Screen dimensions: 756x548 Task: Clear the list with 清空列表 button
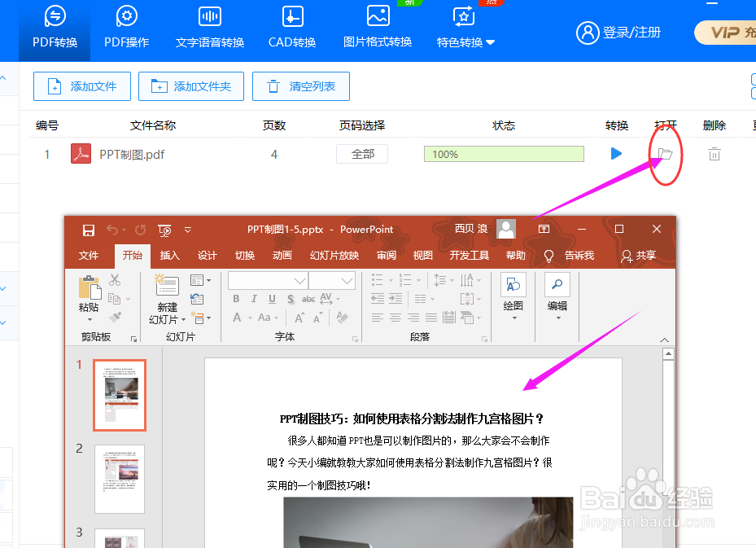coord(300,86)
